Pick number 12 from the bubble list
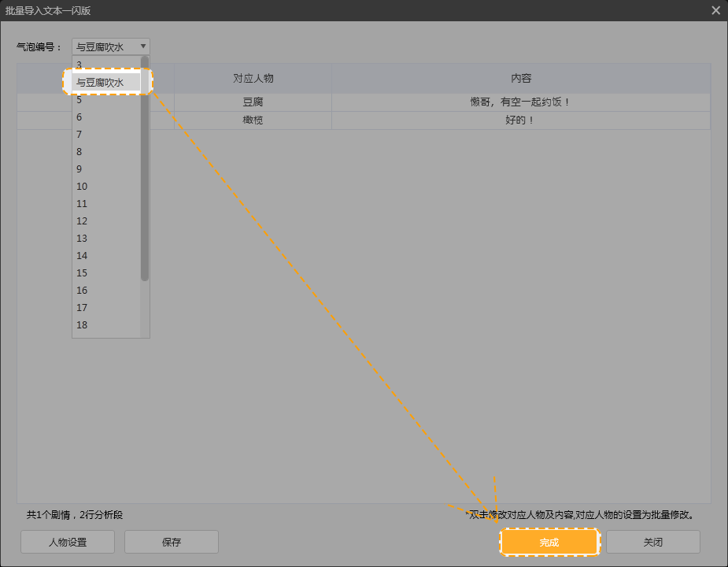Screen dimensions: 728x567 pos(82,221)
